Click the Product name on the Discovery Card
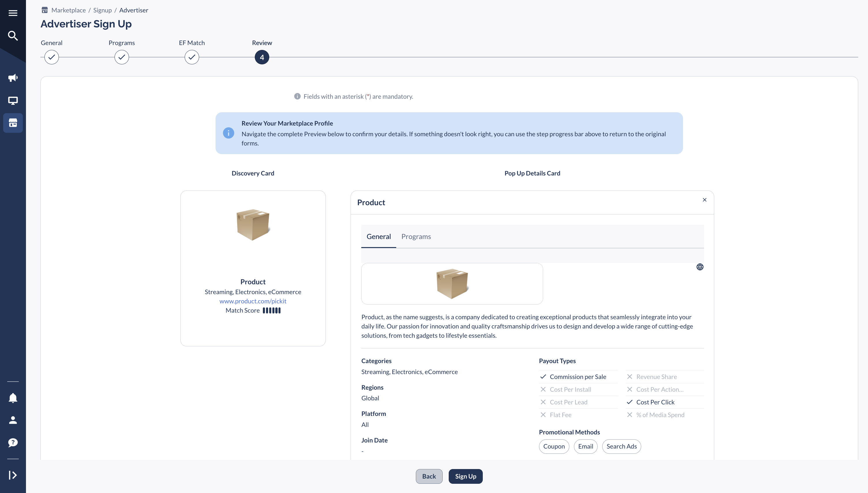Image resolution: width=868 pixels, height=493 pixels. [x=253, y=282]
